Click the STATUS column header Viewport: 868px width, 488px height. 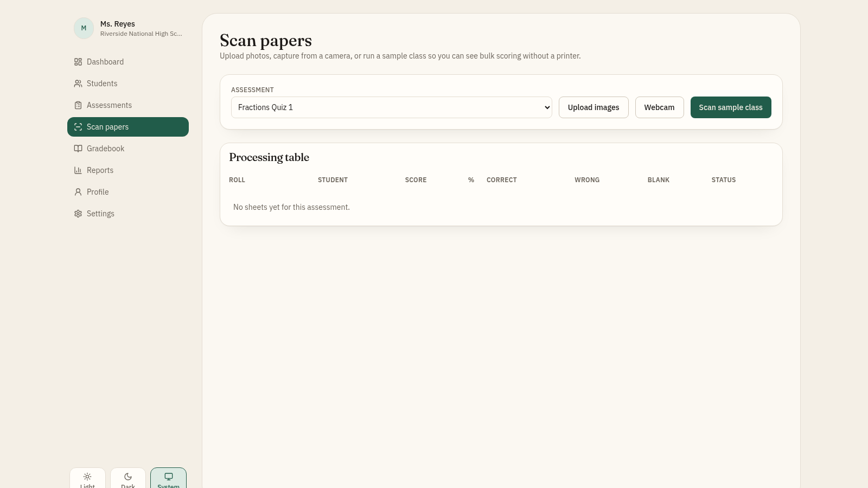click(x=724, y=180)
